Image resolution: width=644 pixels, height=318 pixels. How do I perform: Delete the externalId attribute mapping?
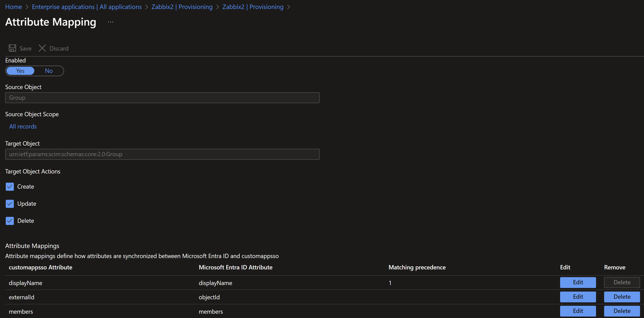[x=622, y=297]
